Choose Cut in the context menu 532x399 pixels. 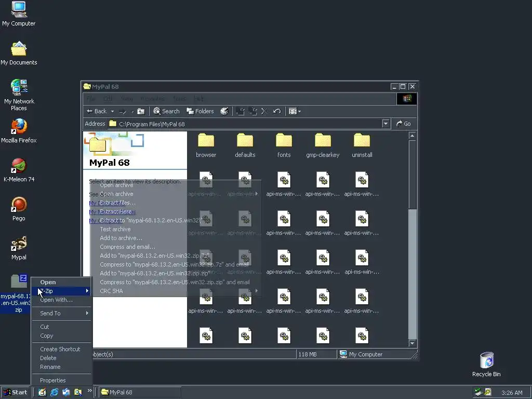61,327
